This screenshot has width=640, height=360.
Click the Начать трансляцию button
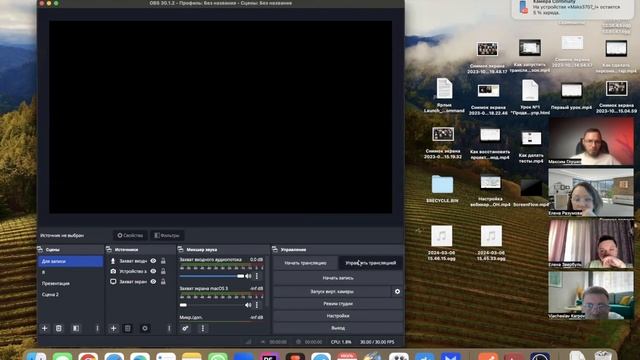pos(305,263)
